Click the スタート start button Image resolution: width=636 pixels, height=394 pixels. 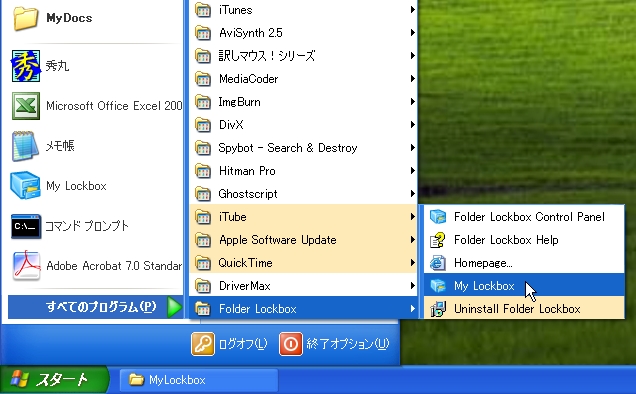tap(54, 380)
